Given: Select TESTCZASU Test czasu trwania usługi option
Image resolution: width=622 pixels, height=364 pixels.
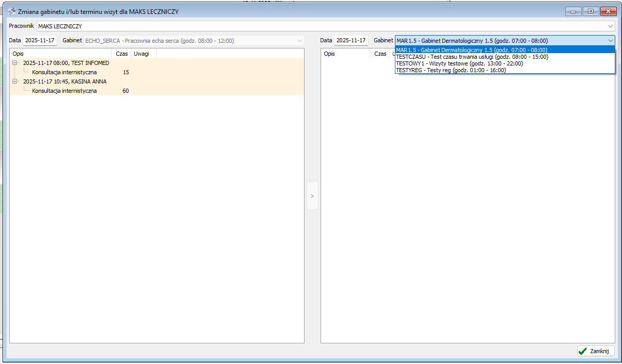Looking at the screenshot, I should (471, 57).
